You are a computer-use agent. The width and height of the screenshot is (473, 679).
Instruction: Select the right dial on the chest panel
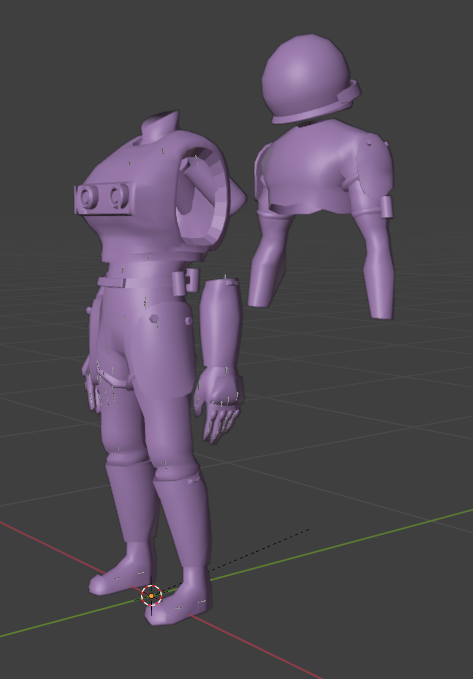point(118,196)
